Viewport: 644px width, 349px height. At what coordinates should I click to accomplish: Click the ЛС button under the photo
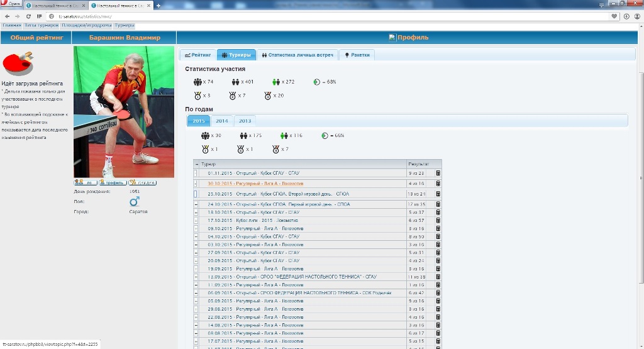[86, 183]
